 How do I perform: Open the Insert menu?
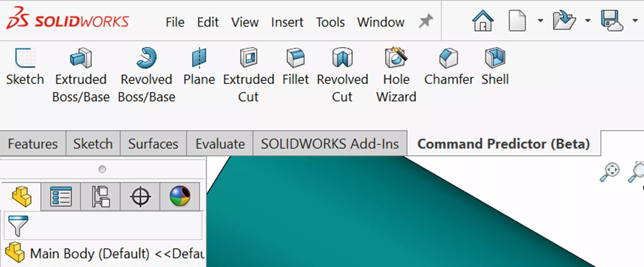[x=287, y=22]
